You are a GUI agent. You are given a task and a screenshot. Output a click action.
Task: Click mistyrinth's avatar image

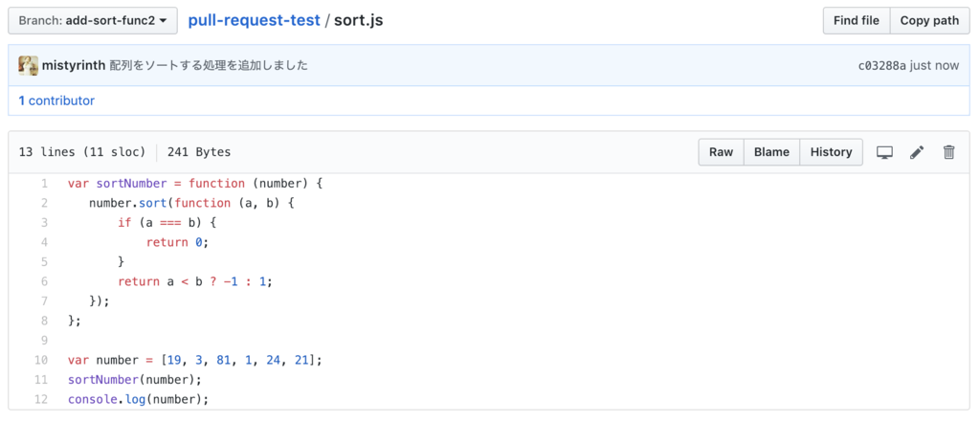[x=29, y=65]
